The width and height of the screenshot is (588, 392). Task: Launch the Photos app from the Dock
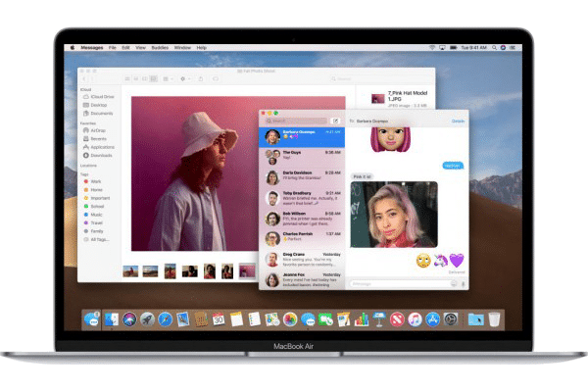[290, 318]
